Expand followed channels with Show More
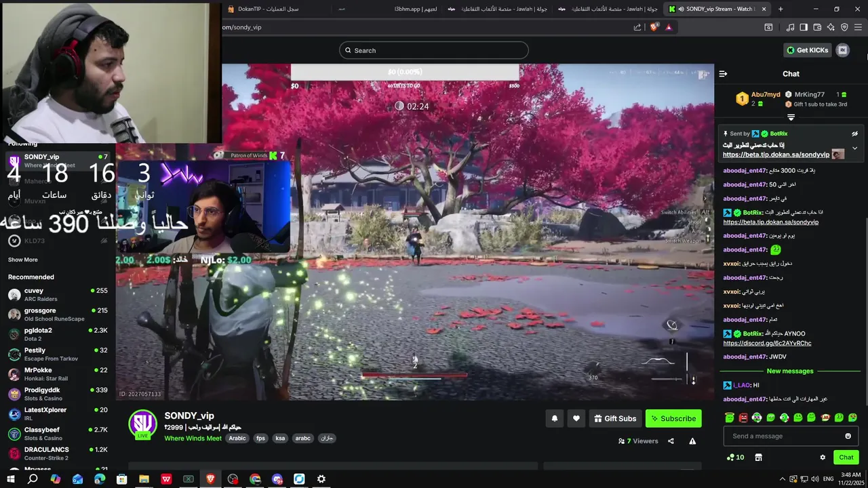Viewport: 868px width, 488px height. (22, 260)
